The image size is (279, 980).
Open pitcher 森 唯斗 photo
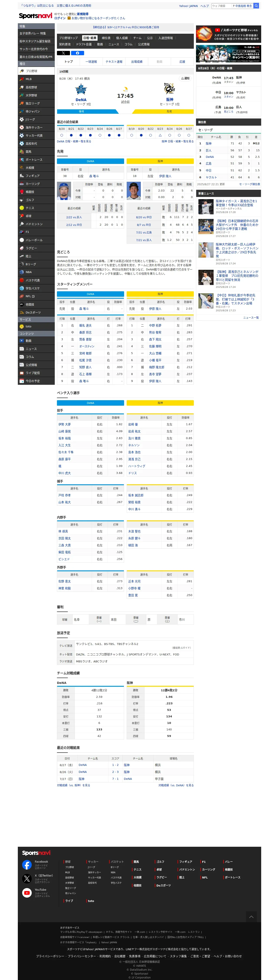64,191
